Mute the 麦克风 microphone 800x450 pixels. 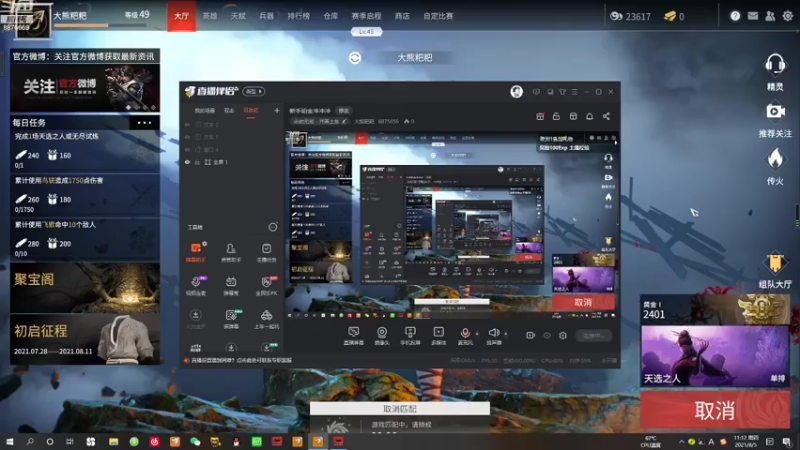coord(465,333)
